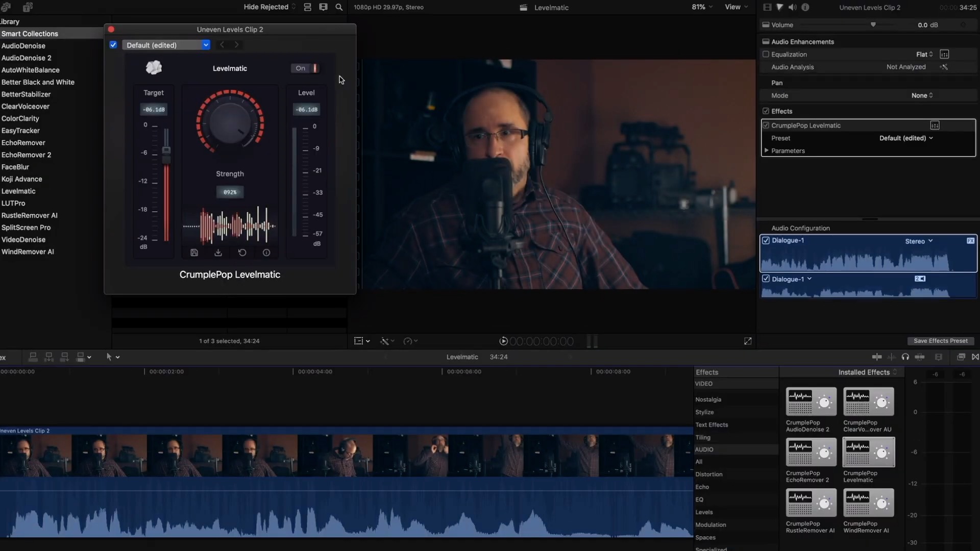
Task: Open the retime speedometer menu
Action: coord(410,341)
